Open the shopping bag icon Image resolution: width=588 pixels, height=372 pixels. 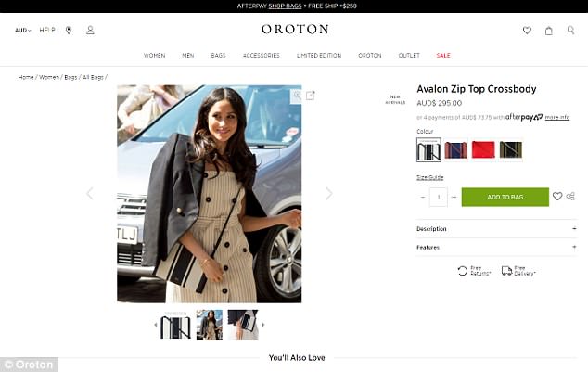(549, 31)
